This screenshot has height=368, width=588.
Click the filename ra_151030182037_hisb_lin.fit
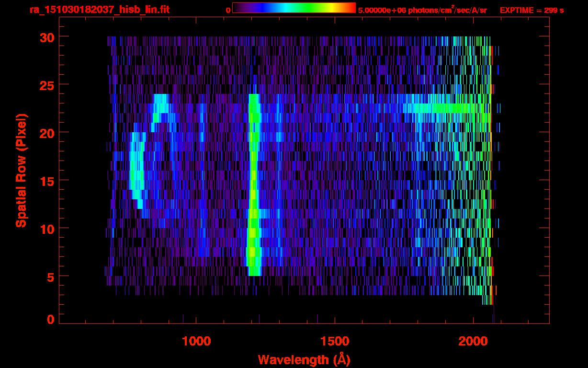(x=100, y=10)
